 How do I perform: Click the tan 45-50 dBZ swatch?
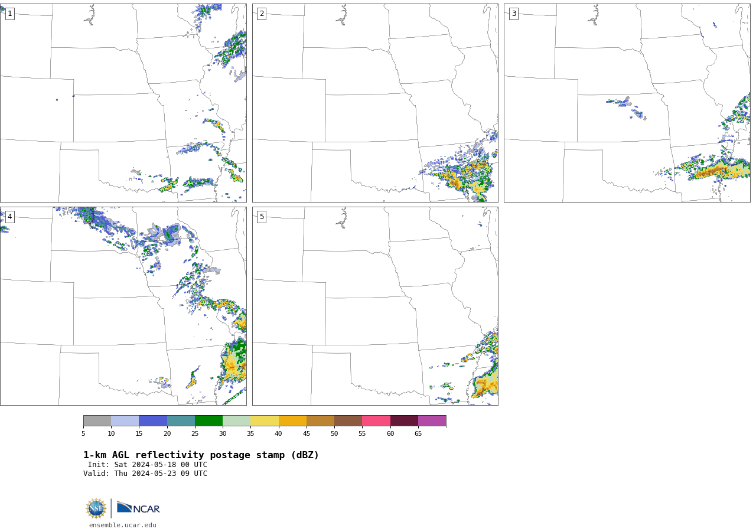click(x=320, y=420)
